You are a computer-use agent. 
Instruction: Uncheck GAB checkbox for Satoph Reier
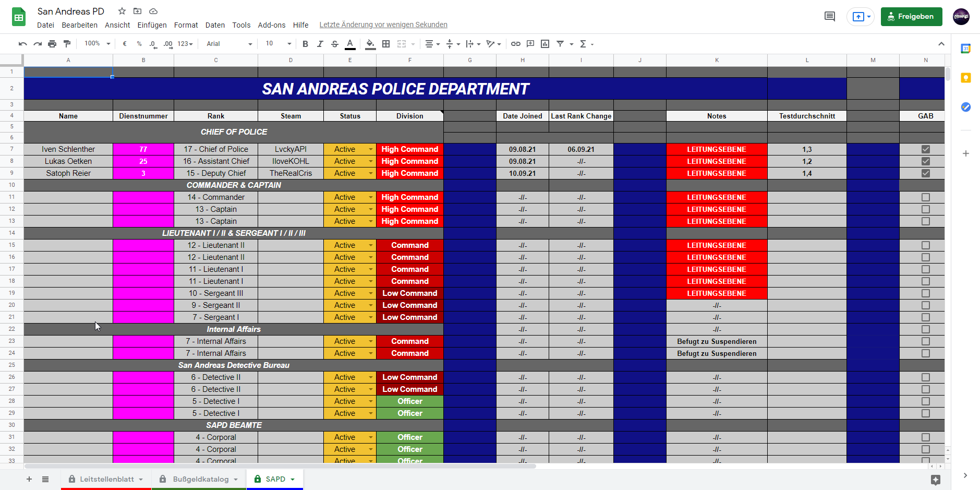click(x=925, y=173)
